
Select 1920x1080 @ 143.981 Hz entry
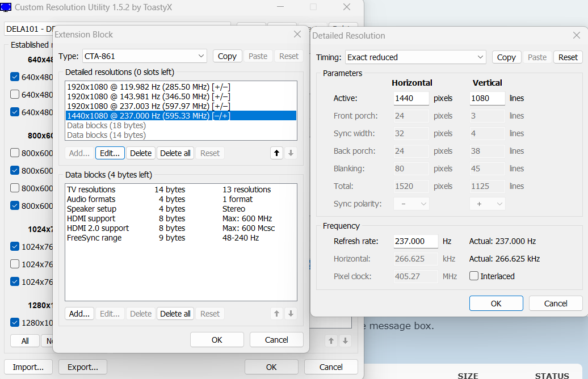[x=148, y=96]
